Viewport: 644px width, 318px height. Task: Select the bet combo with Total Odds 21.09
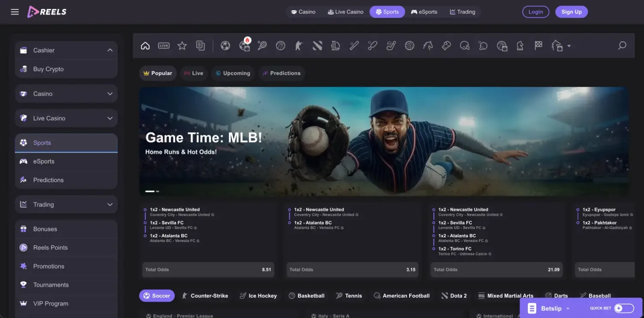(496, 241)
